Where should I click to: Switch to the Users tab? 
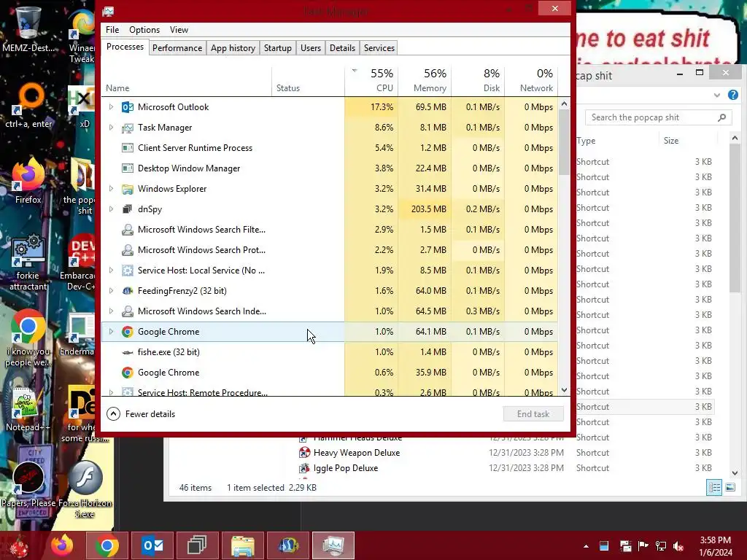click(311, 48)
